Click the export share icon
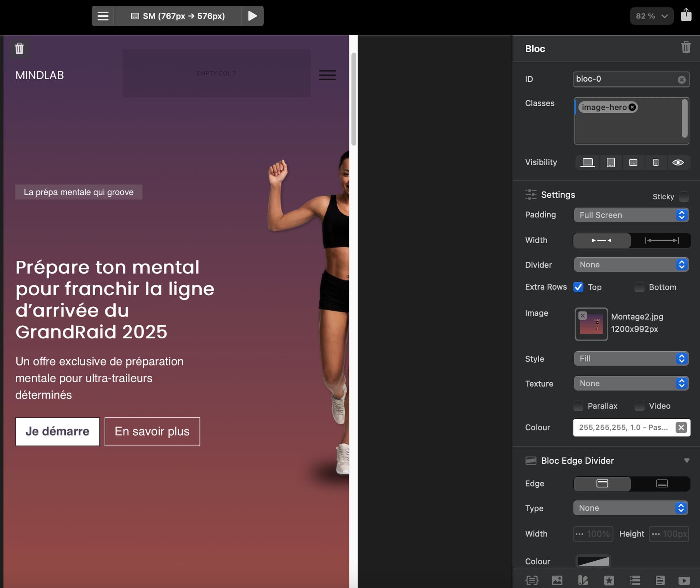700x588 pixels. [686, 15]
